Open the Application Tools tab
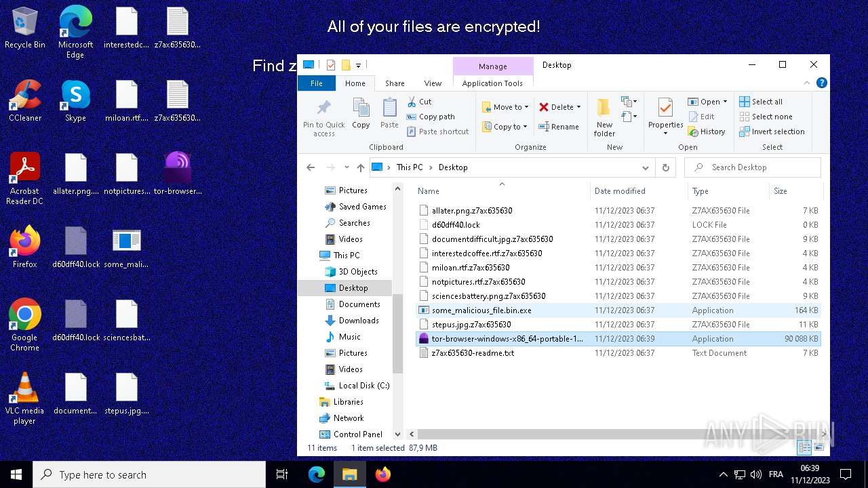 [x=492, y=83]
